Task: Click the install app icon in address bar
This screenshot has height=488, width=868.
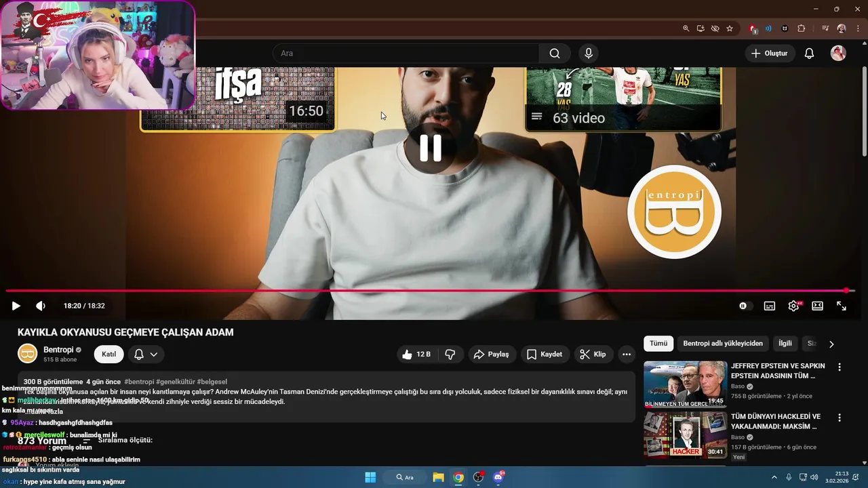Action: pos(701,28)
